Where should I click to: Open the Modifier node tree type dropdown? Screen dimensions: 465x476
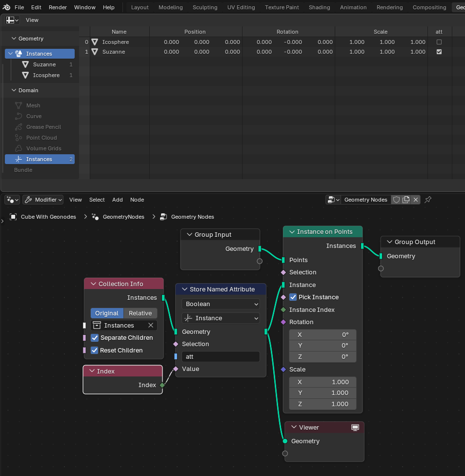43,200
